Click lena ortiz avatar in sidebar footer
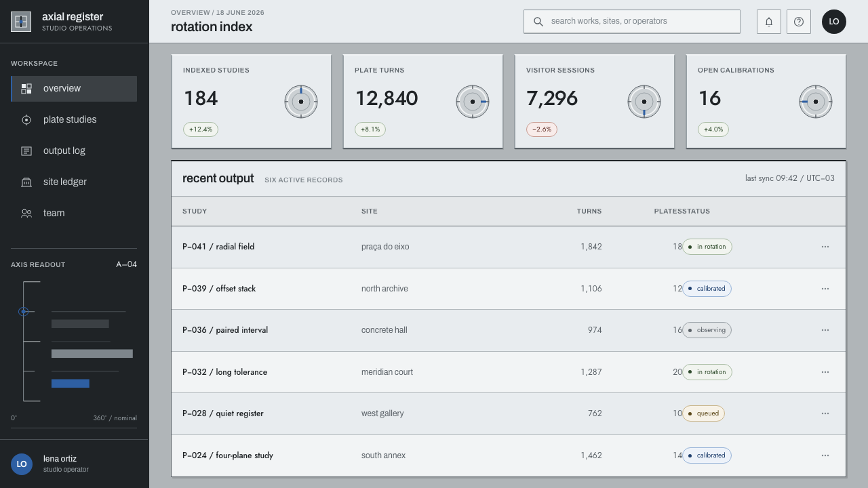 point(22,464)
